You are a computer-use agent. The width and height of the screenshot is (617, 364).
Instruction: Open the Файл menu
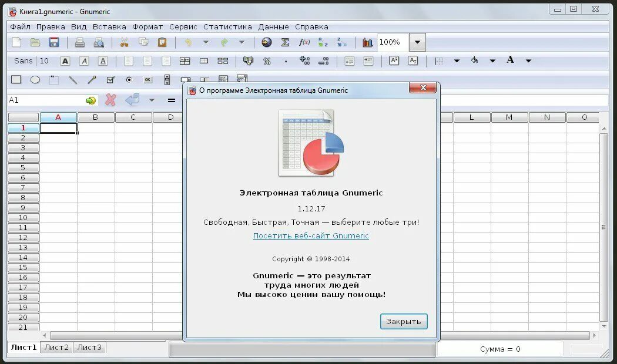click(20, 27)
